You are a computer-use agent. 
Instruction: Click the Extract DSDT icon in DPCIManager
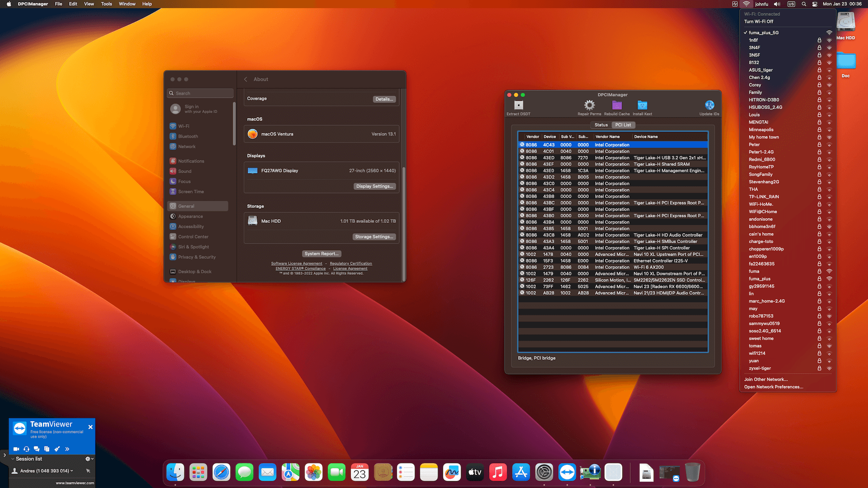[x=518, y=107]
